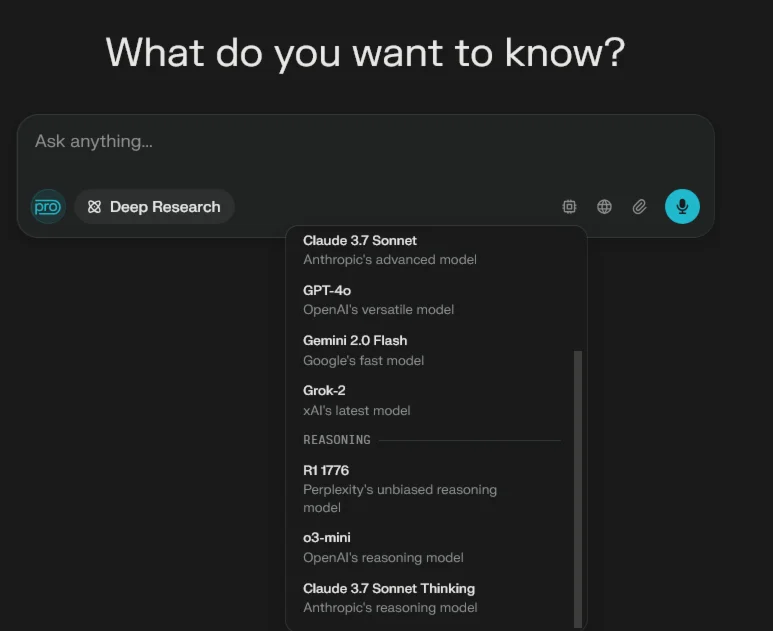Click the "What do you want to know?" heading

click(x=365, y=52)
